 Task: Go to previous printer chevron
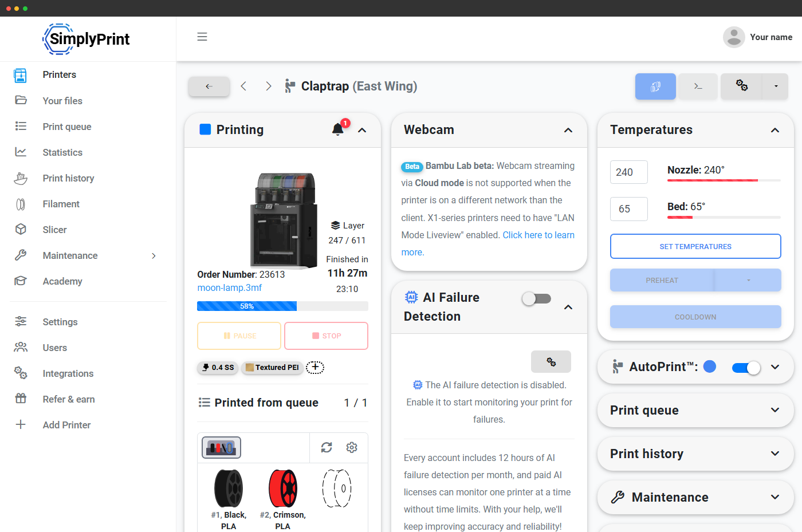[243, 86]
